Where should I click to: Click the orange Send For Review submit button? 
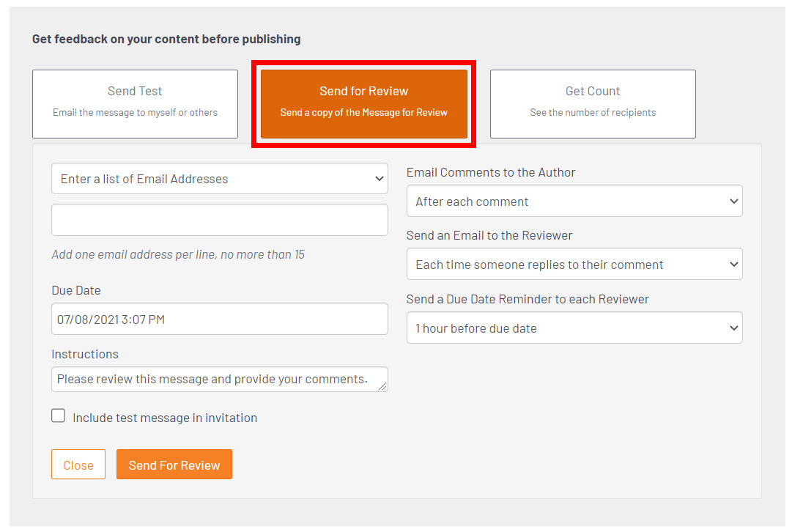point(174,465)
